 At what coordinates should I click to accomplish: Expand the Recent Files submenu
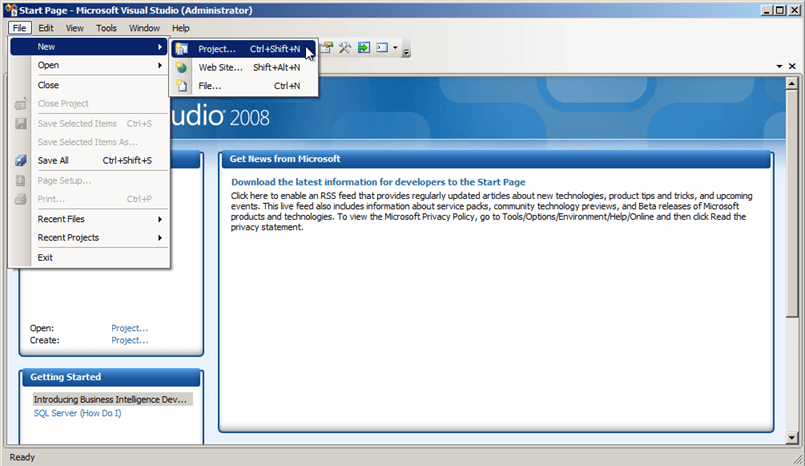(x=89, y=219)
